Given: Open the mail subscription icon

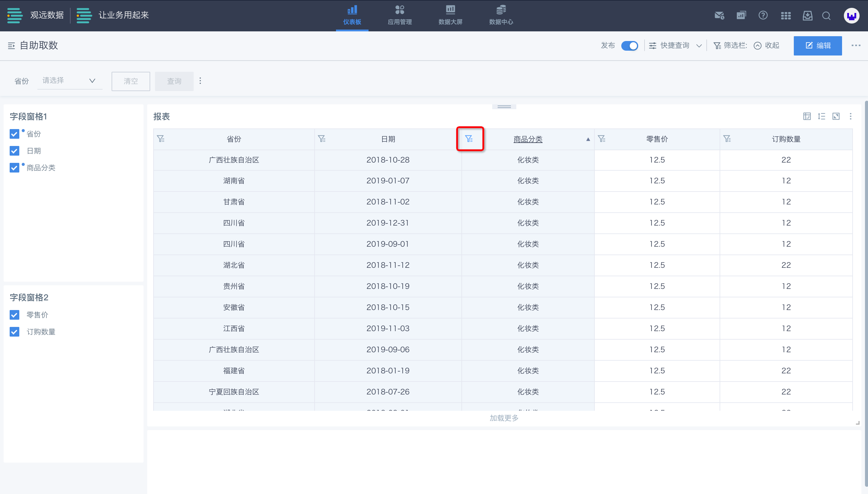Looking at the screenshot, I should coord(719,16).
